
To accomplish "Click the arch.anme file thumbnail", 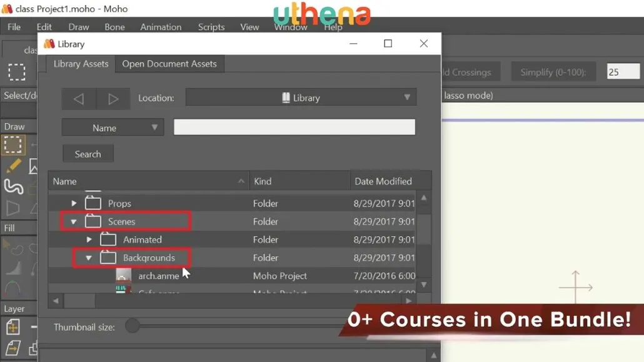I will tap(123, 275).
